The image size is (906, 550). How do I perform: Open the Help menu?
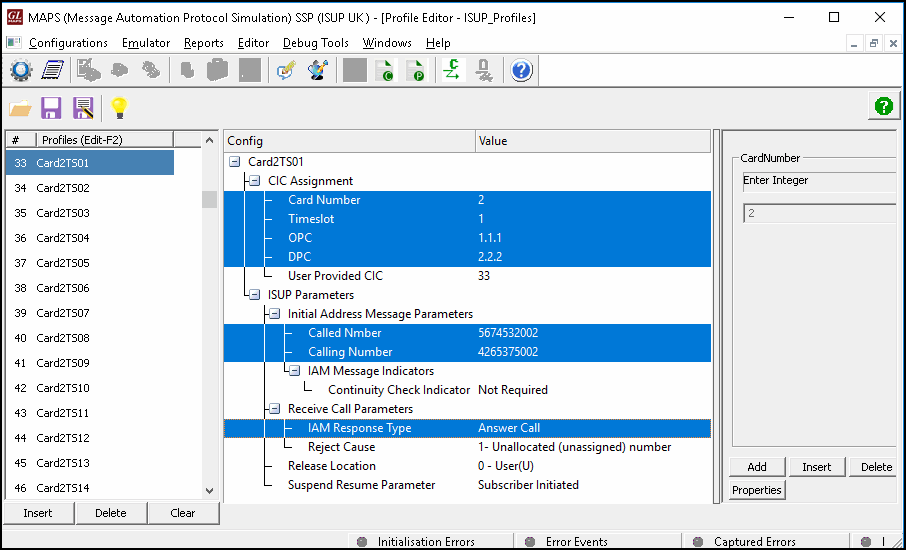(438, 43)
